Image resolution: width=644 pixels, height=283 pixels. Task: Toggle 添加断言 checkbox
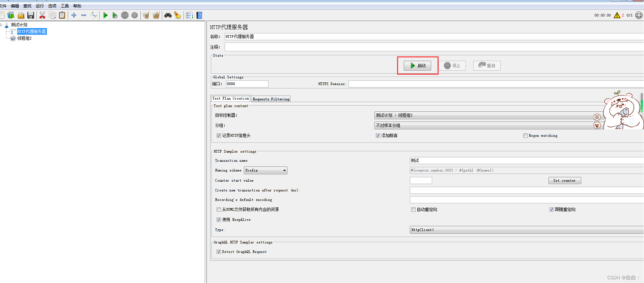[x=378, y=135]
